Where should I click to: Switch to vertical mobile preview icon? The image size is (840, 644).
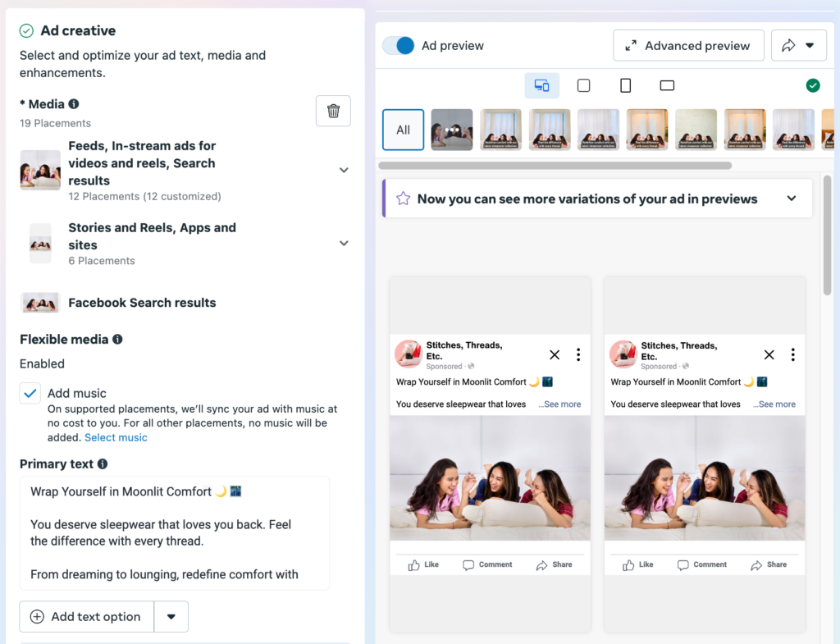(625, 85)
